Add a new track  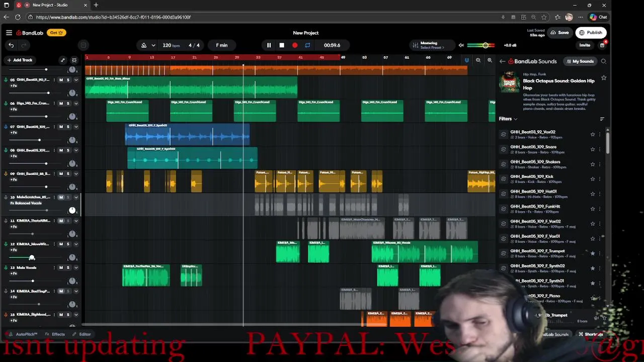pos(20,60)
